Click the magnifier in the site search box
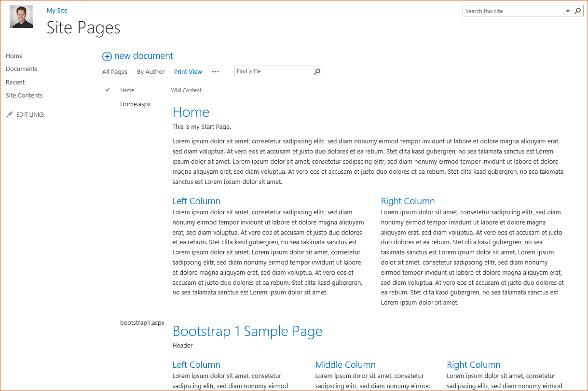Image resolution: width=588 pixels, height=391 pixels. 577,10
